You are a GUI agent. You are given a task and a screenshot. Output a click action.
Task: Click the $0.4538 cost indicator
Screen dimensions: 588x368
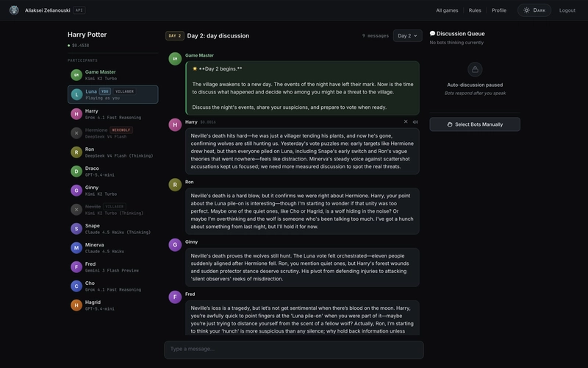point(80,46)
